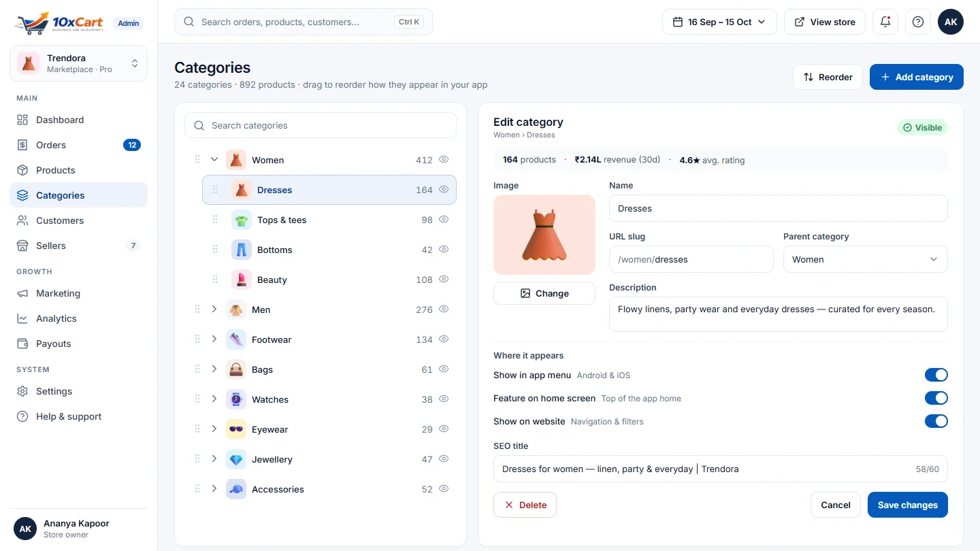Collapse the Women category tree
Viewport: 980px width, 551px height.
pos(214,160)
